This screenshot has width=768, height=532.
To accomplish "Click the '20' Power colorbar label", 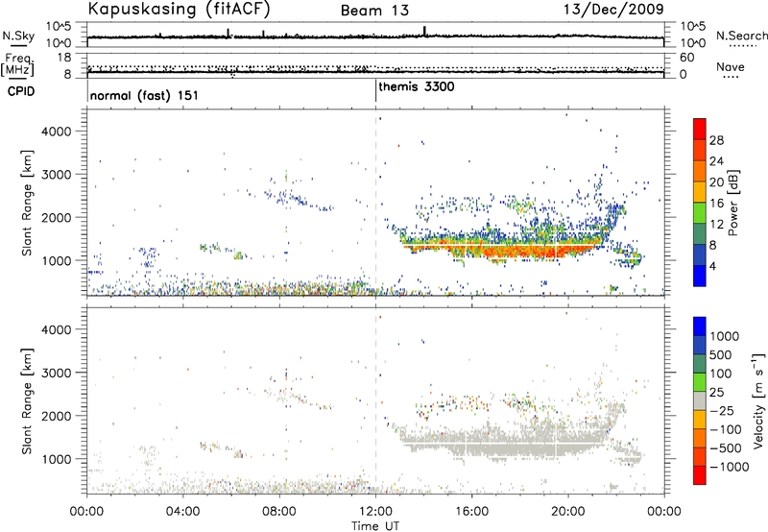I will pyautogui.click(x=716, y=182).
